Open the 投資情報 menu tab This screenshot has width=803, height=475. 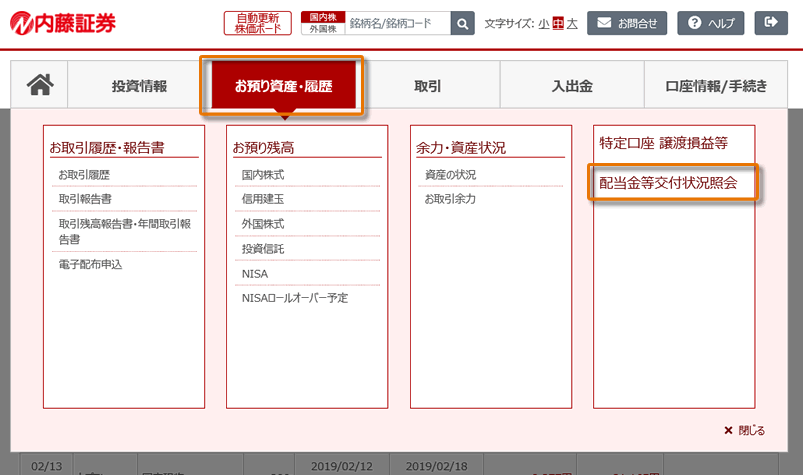tap(139, 86)
